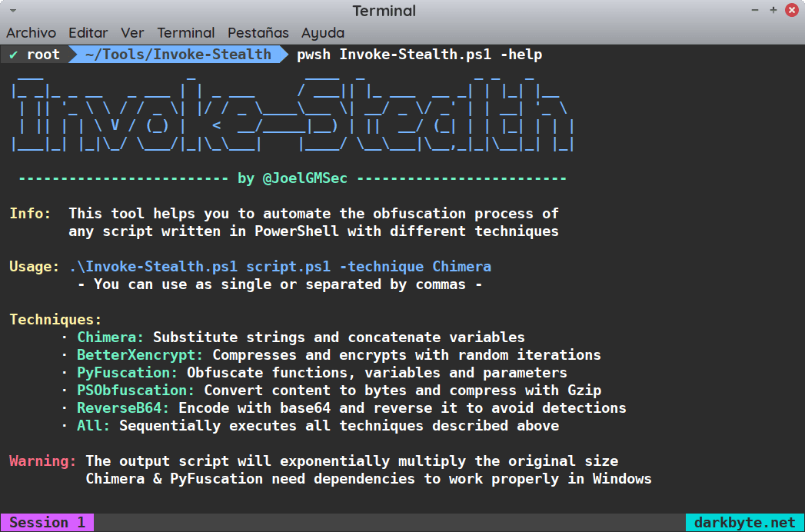Click the ~/Tools/Invoke-Stealth path segment
Viewport: 805px width, 532px height.
178,55
